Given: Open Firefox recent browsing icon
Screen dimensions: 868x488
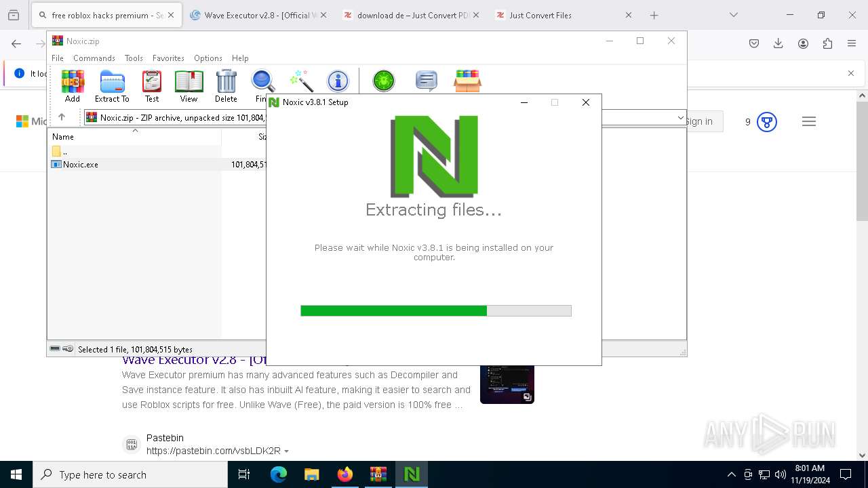Looking at the screenshot, I should 14,15.
